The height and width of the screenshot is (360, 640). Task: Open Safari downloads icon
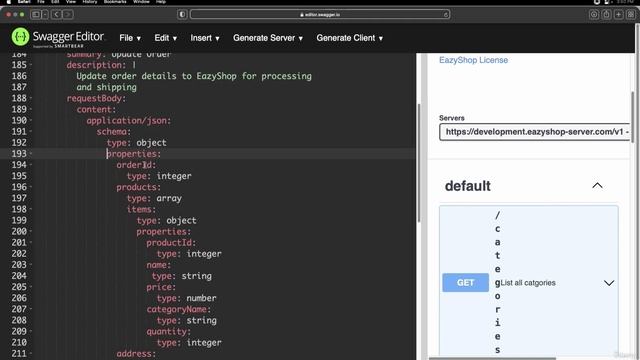tap(594, 15)
